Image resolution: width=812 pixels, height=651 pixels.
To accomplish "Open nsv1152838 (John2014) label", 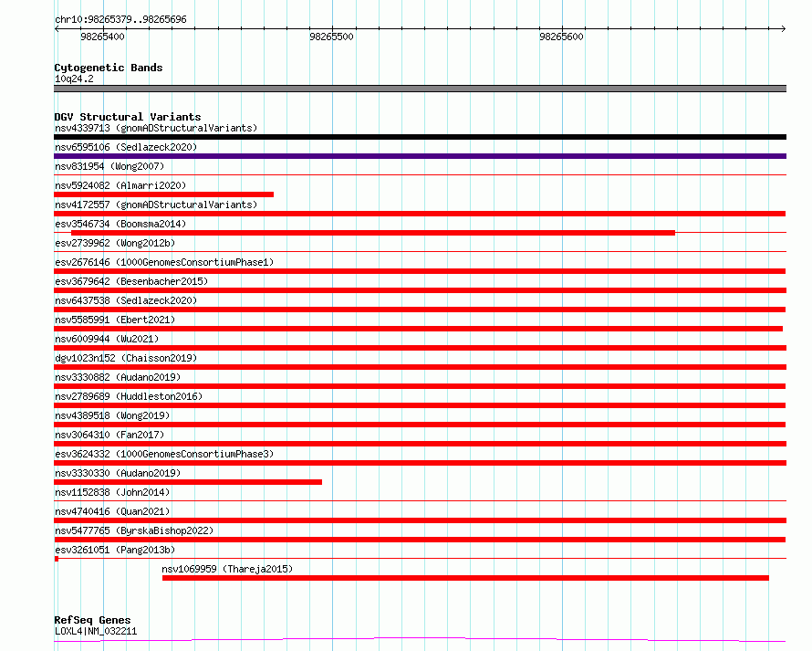I will [x=112, y=492].
